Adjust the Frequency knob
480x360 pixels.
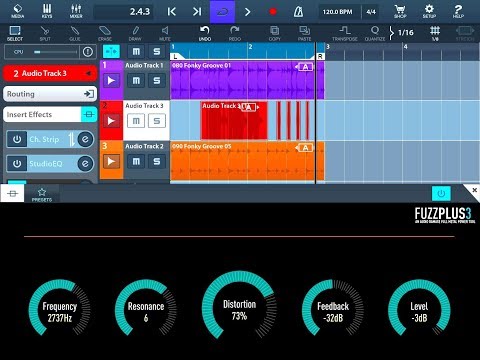coord(59,307)
